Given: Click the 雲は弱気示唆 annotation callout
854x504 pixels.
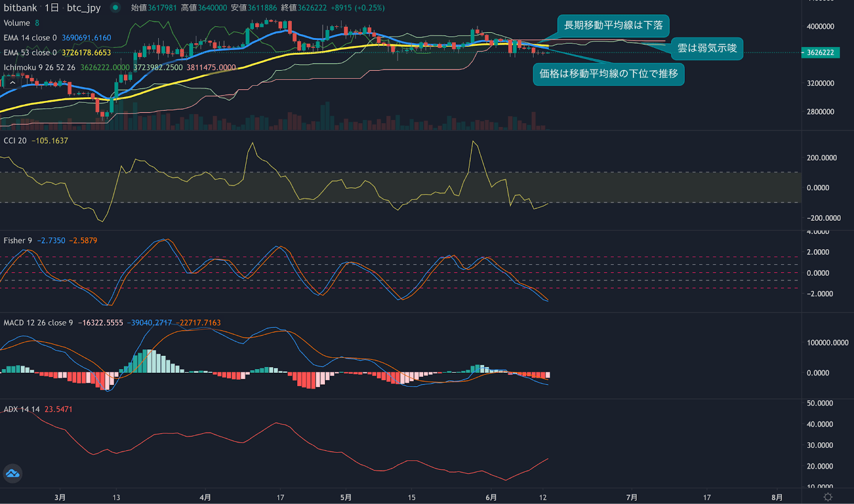Looking at the screenshot, I should pyautogui.click(x=706, y=49).
